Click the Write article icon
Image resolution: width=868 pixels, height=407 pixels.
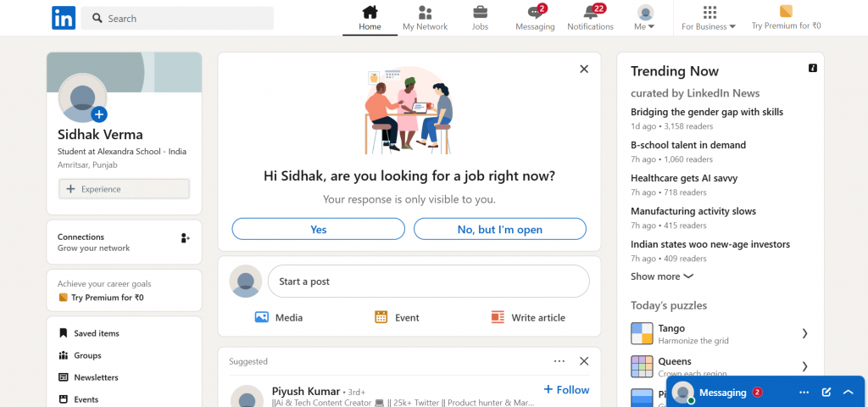point(498,317)
